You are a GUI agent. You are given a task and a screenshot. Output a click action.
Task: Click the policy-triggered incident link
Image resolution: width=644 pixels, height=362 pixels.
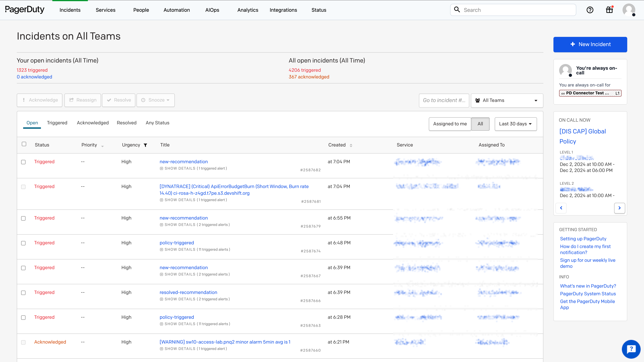(176, 243)
